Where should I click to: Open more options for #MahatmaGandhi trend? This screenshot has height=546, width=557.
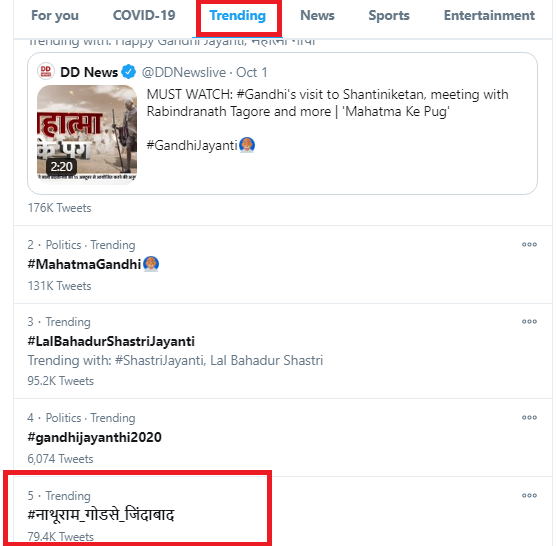[529, 244]
